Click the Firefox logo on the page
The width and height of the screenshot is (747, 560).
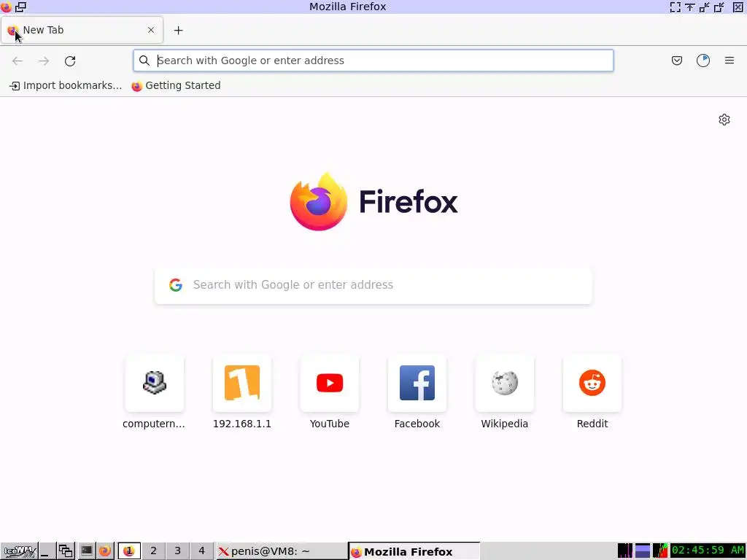click(x=374, y=201)
